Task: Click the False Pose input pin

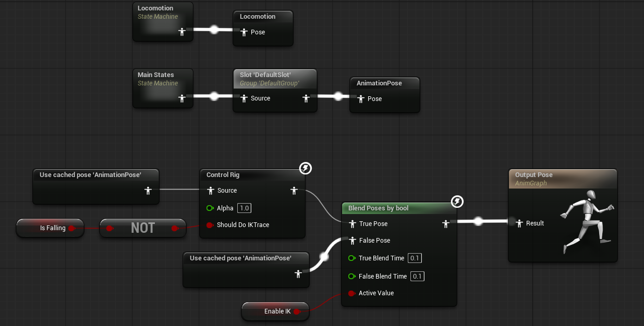Action: pos(352,241)
